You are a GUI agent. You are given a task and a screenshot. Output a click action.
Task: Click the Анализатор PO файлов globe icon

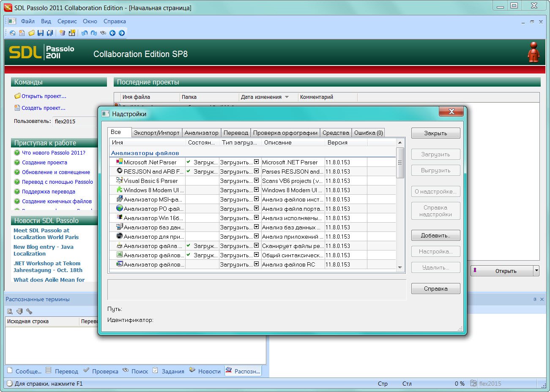point(120,208)
